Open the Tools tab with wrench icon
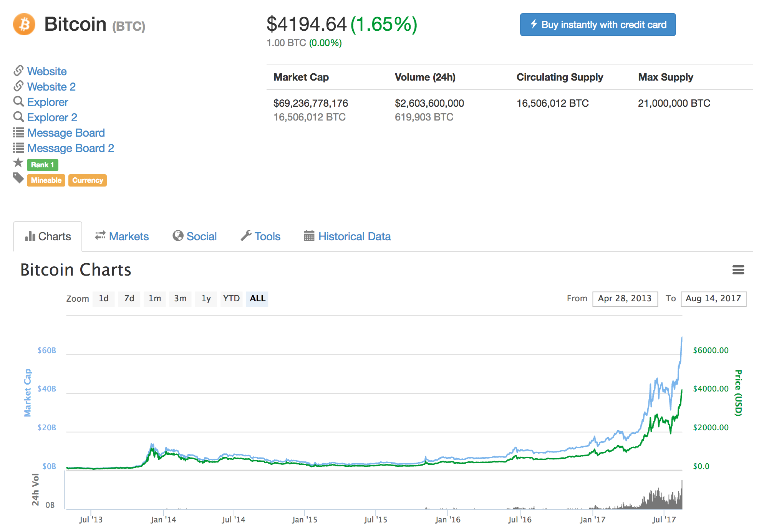The image size is (759, 532). pyautogui.click(x=260, y=236)
